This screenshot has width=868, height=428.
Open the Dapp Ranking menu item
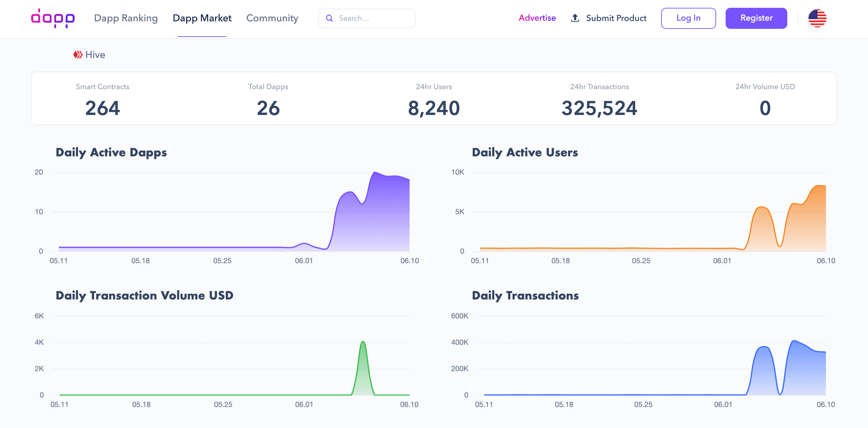point(126,18)
